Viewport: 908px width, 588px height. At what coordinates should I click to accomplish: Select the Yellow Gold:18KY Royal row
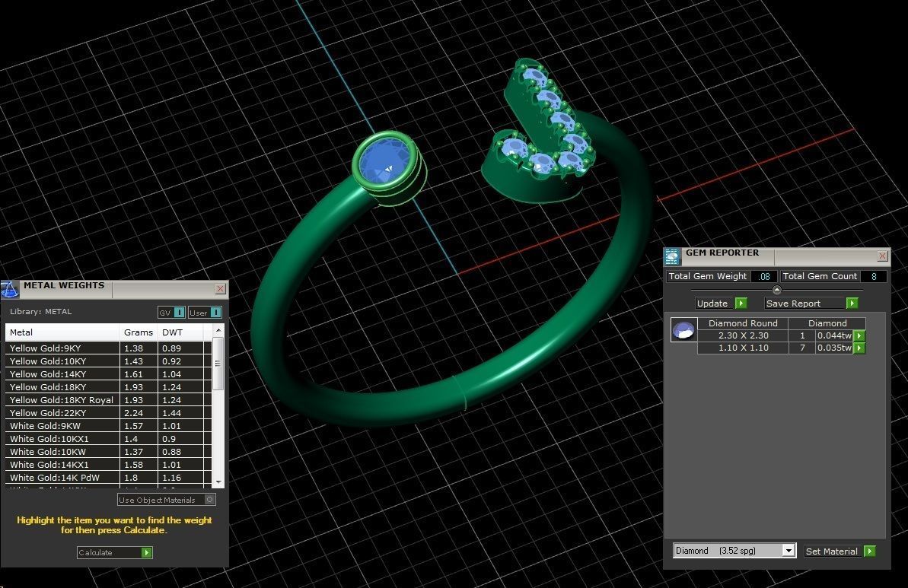tap(108, 400)
